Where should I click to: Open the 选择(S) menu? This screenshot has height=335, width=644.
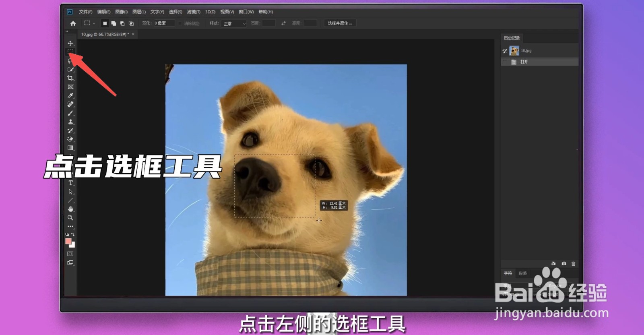point(175,12)
